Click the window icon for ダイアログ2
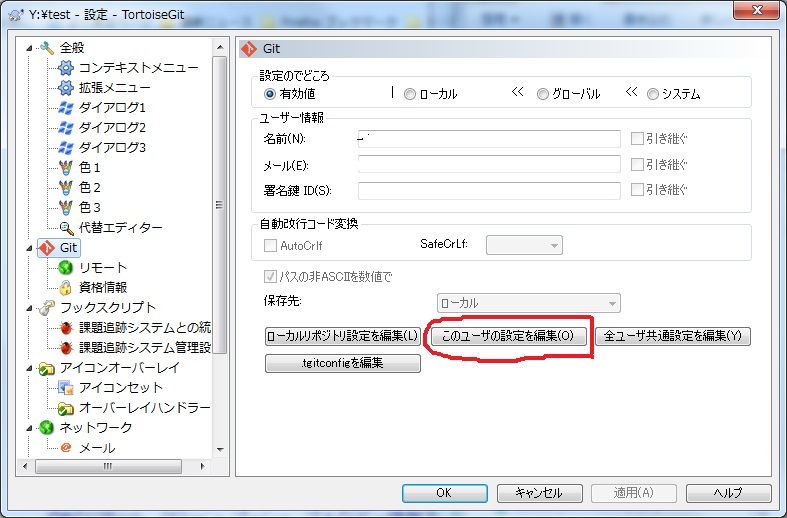 tap(66, 127)
